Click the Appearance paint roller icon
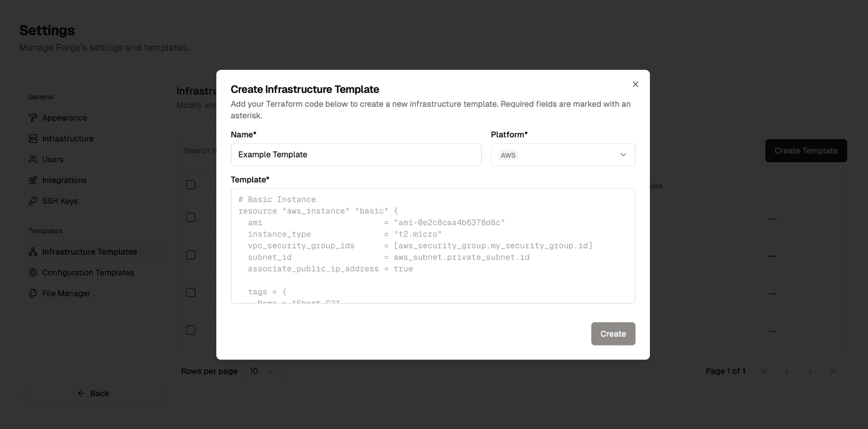The width and height of the screenshot is (868, 429). click(x=33, y=118)
